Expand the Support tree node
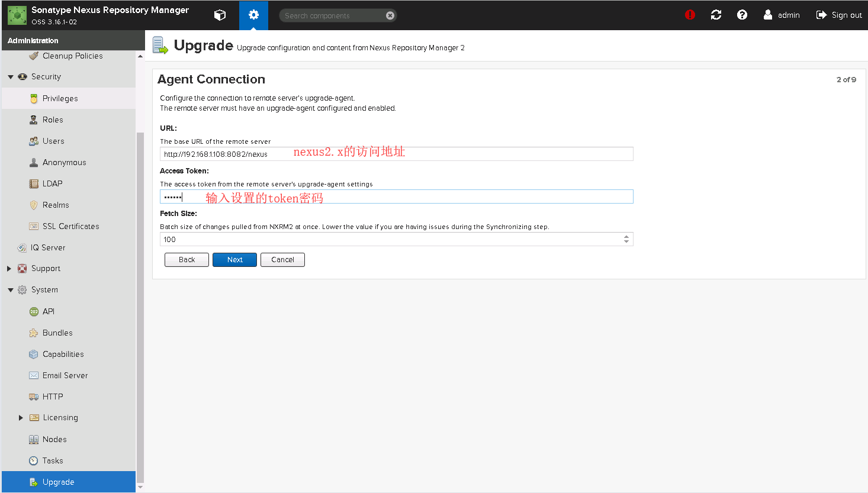 9,269
